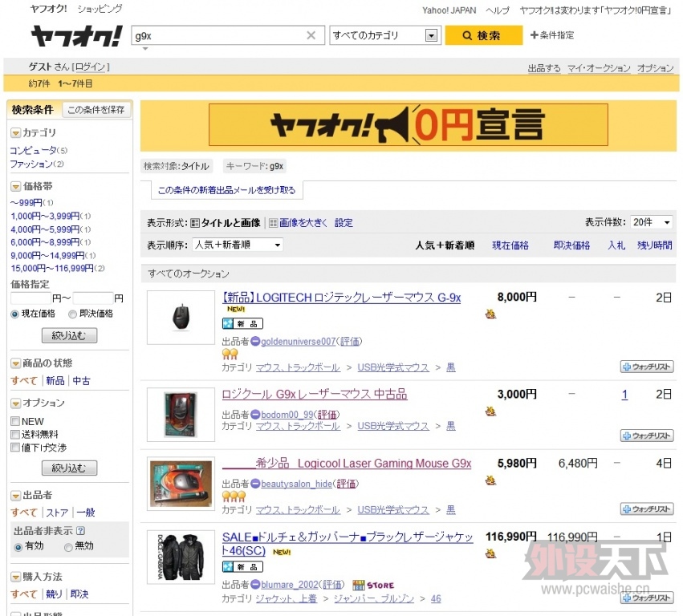The image size is (683, 616).
Task: Click the 検索 search button
Action: pyautogui.click(x=483, y=35)
